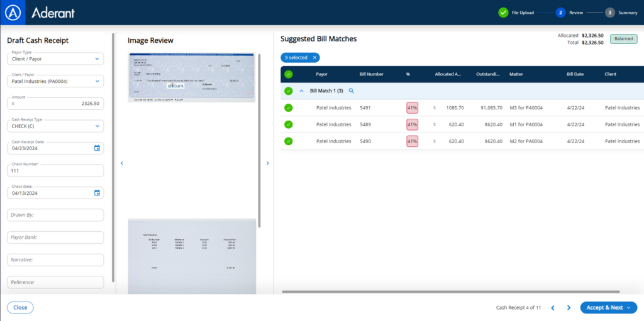Click the 41% match badge for bill 5490
644x321 pixels.
pyautogui.click(x=412, y=141)
